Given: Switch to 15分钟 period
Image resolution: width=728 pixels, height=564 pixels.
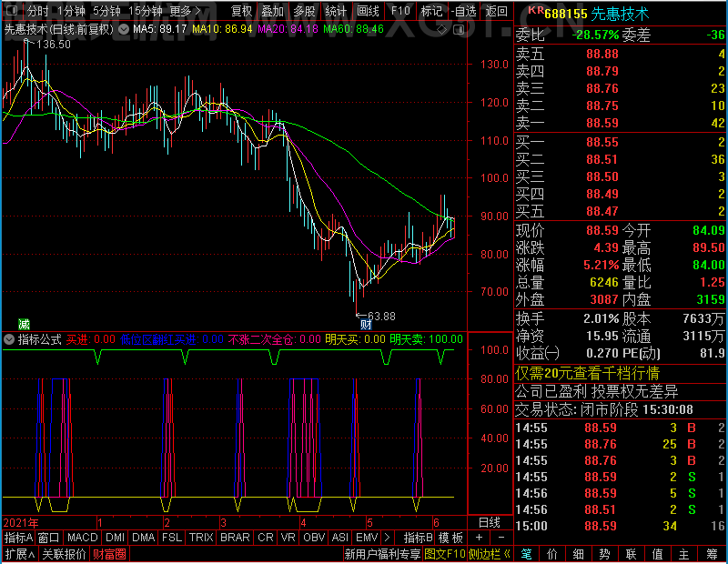Looking at the screenshot, I should coord(146,11).
